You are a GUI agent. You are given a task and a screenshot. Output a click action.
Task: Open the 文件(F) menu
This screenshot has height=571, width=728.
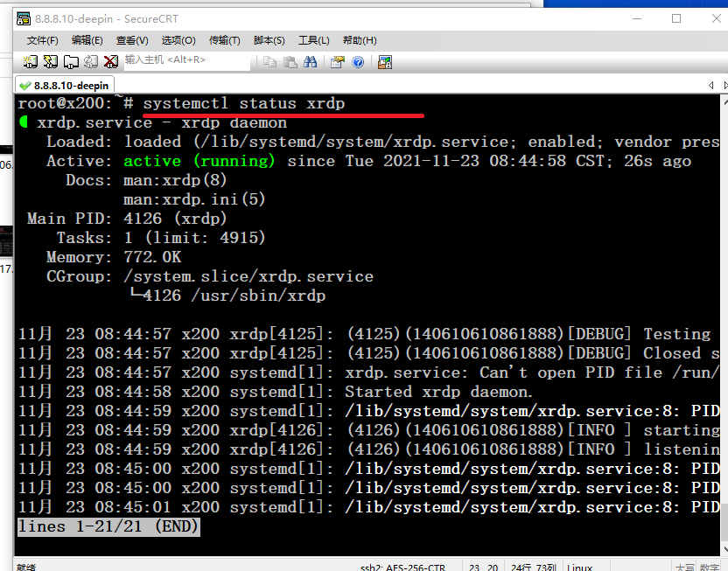[x=42, y=40]
